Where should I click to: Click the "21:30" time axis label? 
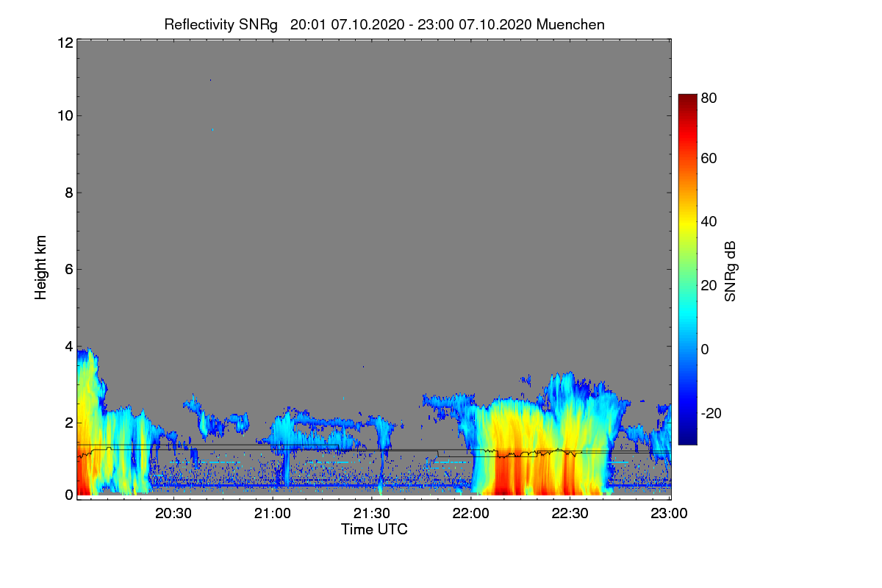coord(372,514)
